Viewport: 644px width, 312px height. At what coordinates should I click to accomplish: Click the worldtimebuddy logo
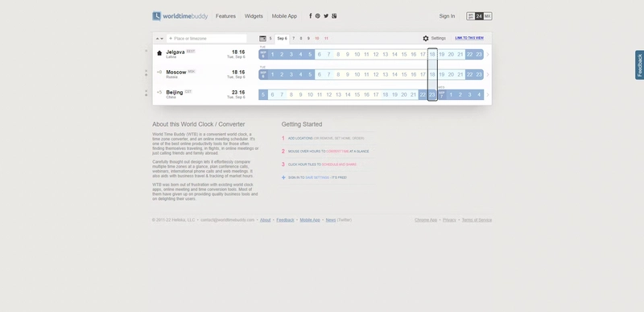point(180,16)
